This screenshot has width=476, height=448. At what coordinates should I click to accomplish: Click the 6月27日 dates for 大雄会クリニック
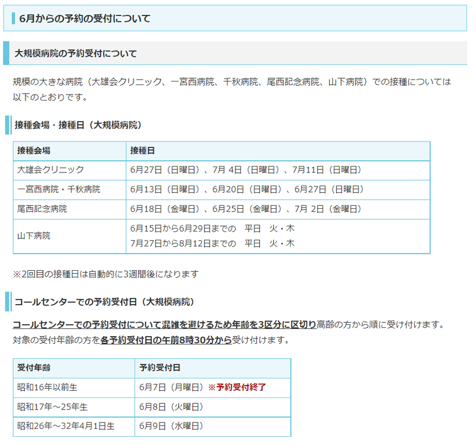[x=246, y=170]
